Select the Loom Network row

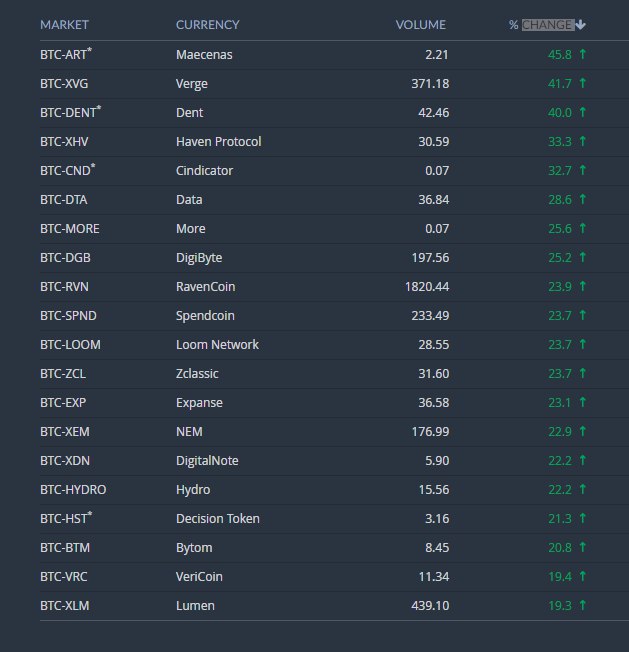coord(334,345)
